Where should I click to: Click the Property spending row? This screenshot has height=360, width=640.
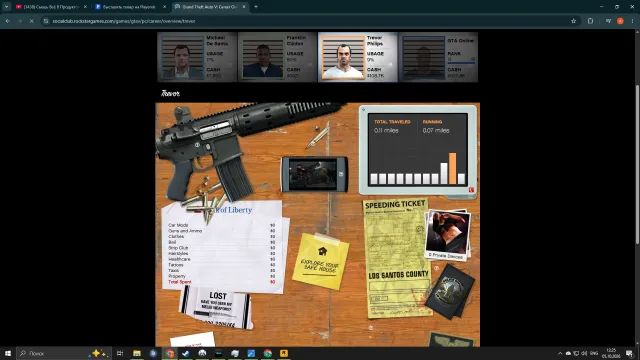click(222, 276)
